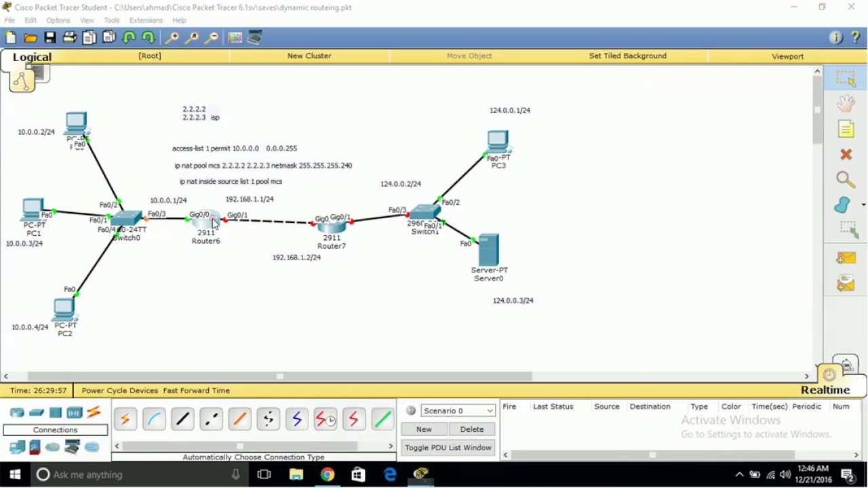Open the Extensions menu
The height and width of the screenshot is (488, 868).
coord(146,20)
